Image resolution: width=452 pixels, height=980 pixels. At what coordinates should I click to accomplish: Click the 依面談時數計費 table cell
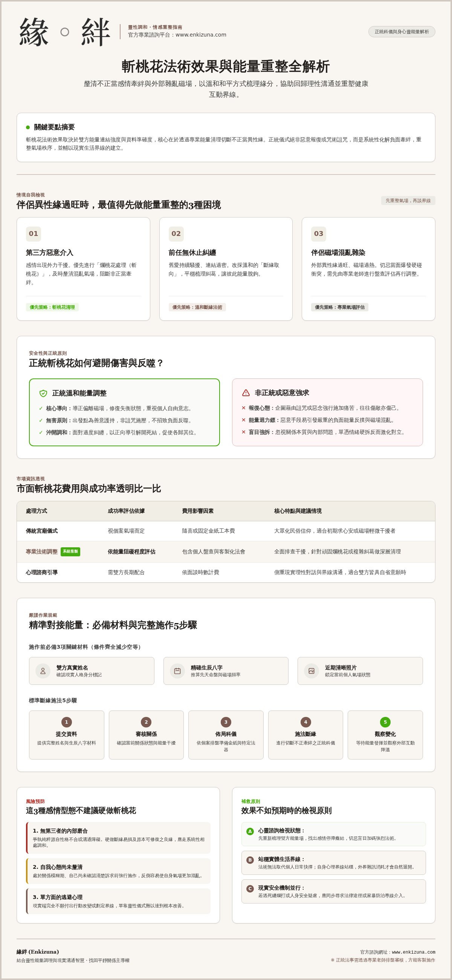pyautogui.click(x=201, y=572)
